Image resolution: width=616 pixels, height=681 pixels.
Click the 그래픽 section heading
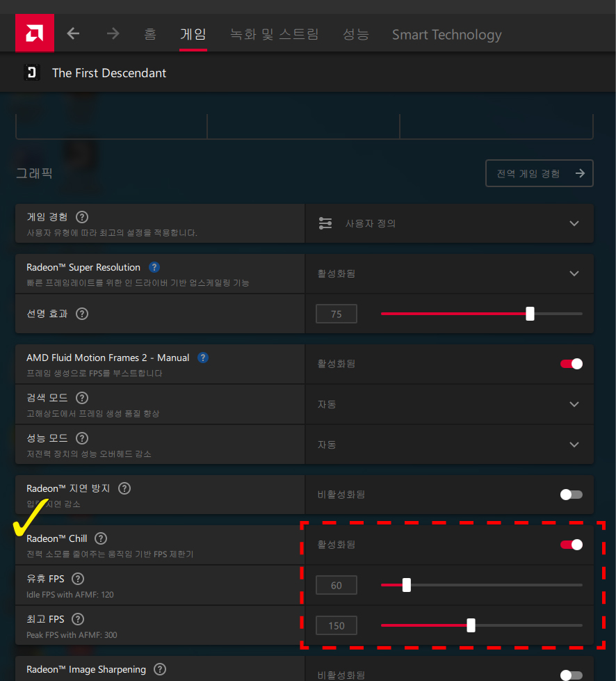(x=34, y=173)
